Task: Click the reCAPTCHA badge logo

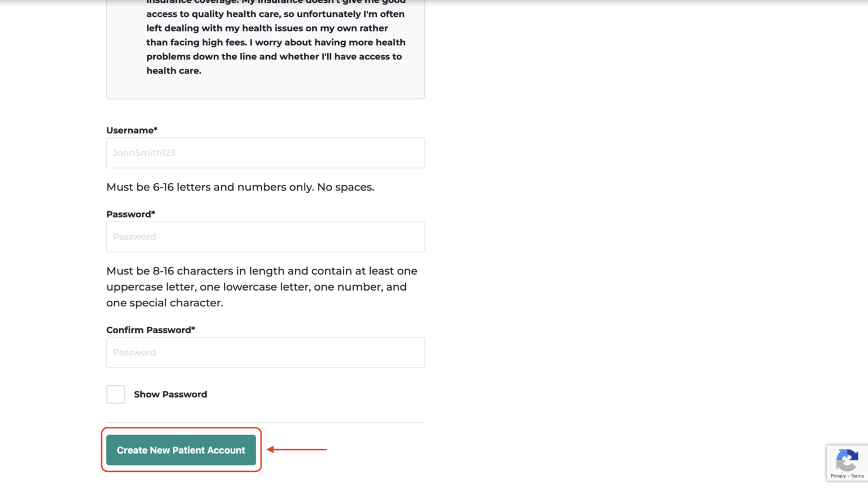Action: coord(847,460)
